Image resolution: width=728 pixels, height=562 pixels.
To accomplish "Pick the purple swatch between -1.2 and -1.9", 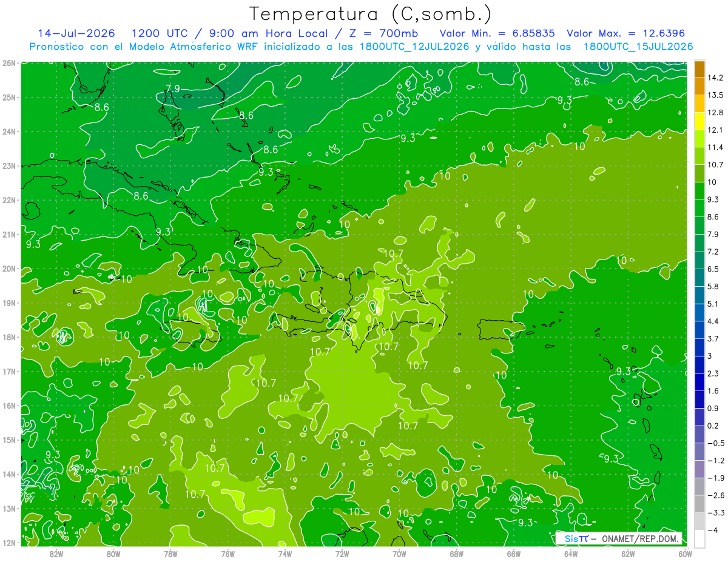I will pos(699,469).
